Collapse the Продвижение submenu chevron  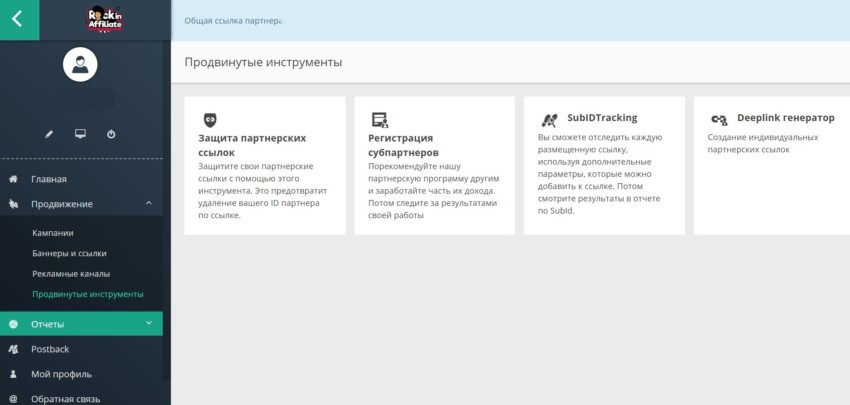[x=149, y=203]
